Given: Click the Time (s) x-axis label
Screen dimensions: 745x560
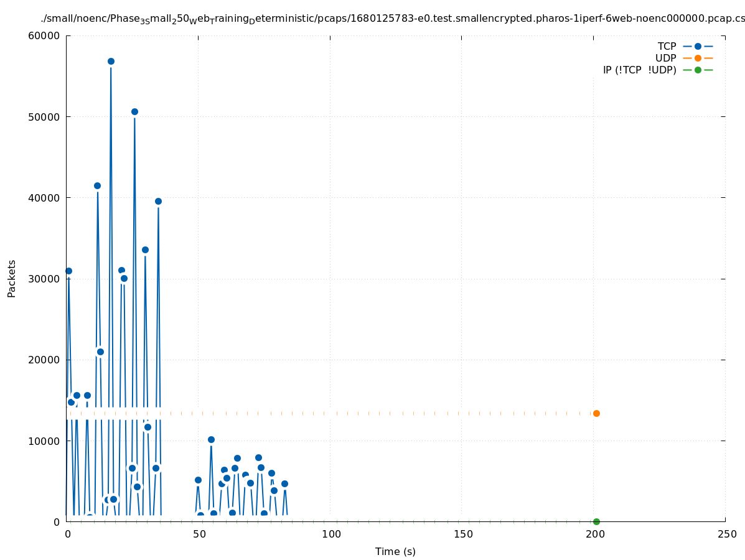Looking at the screenshot, I should [x=395, y=552].
